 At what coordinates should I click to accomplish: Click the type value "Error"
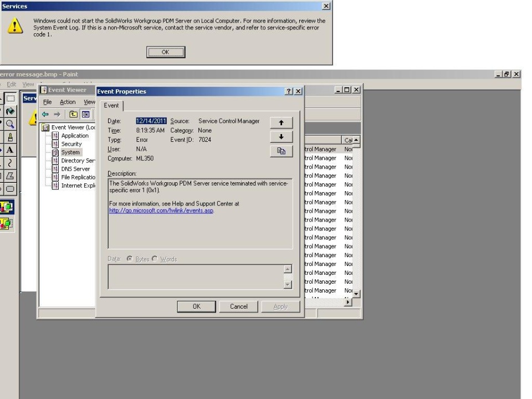(142, 140)
